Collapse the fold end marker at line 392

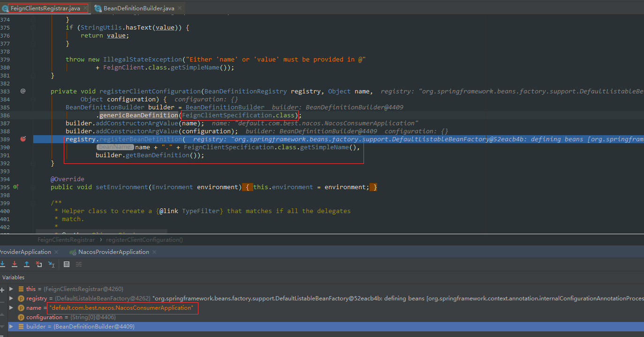[33, 163]
